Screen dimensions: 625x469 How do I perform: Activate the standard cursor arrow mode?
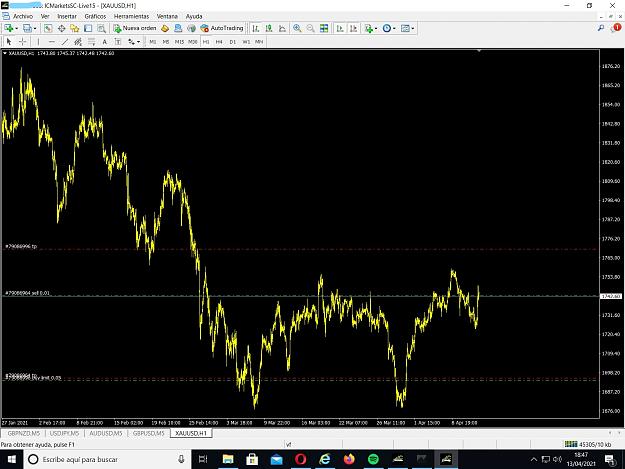click(x=9, y=42)
